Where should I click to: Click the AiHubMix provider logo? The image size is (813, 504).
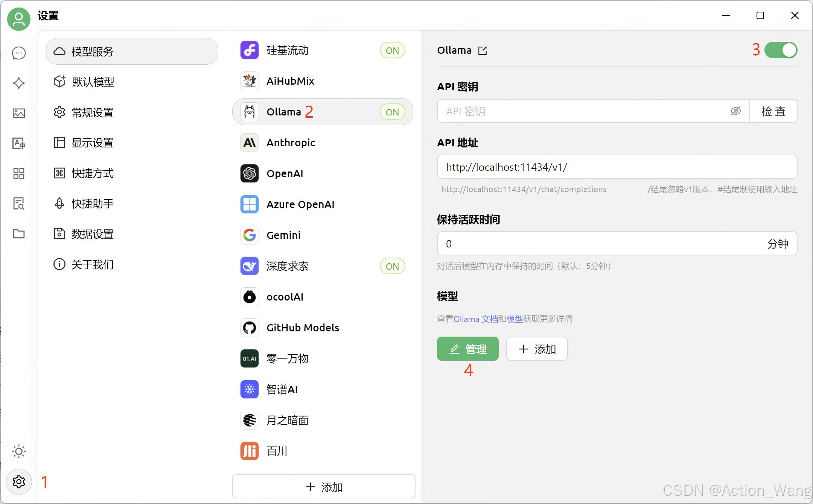(250, 81)
